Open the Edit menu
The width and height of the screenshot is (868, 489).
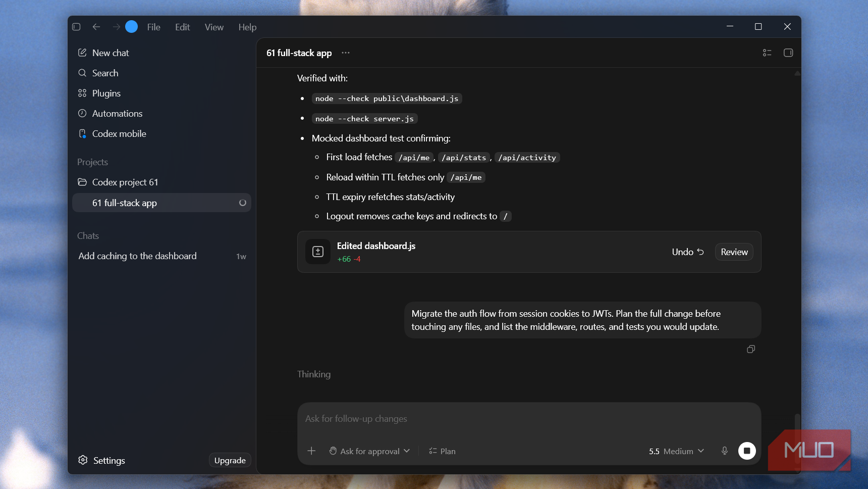183,27
